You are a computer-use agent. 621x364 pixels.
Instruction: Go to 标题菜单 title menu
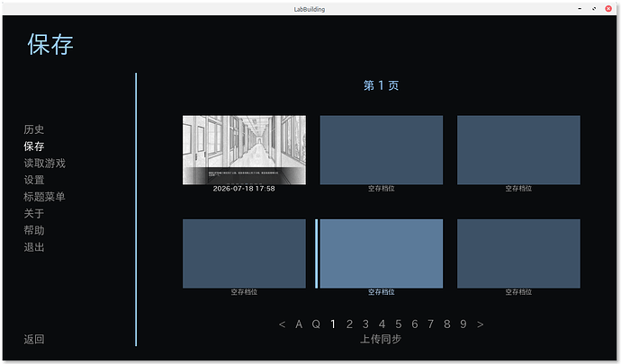[x=44, y=197]
